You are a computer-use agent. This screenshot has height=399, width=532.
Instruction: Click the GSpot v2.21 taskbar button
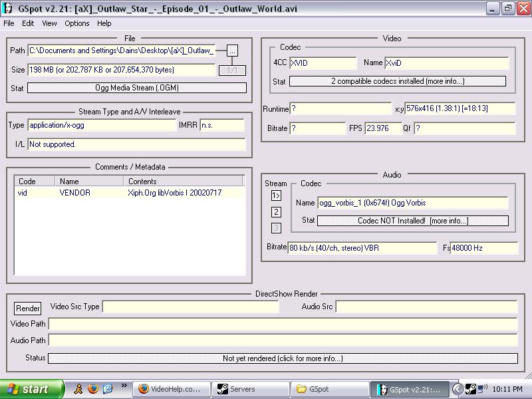(x=410, y=389)
